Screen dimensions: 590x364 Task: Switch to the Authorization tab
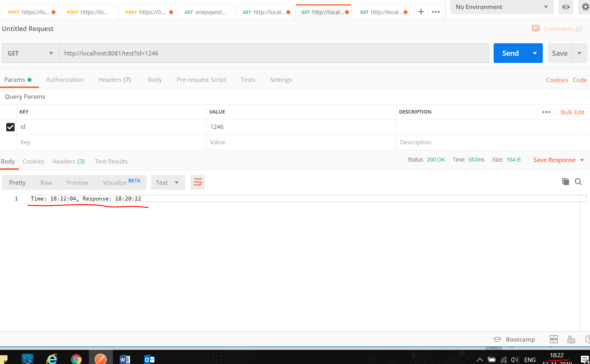tap(65, 80)
